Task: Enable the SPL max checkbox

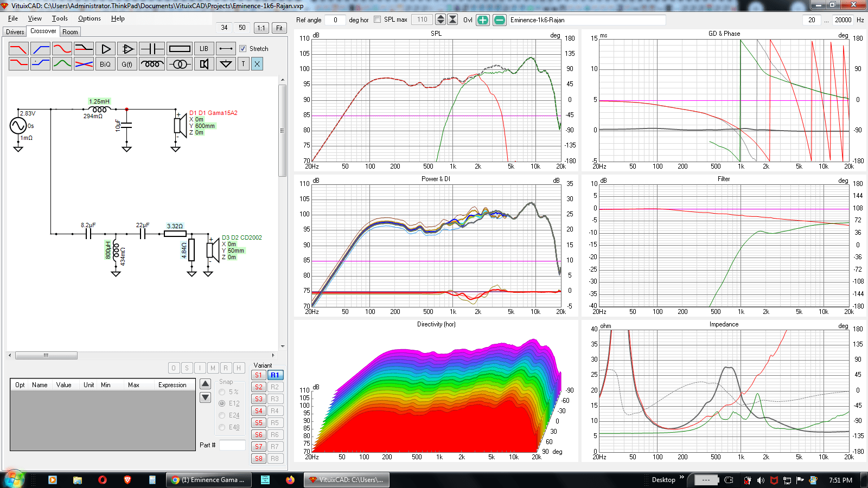Action: coord(378,20)
